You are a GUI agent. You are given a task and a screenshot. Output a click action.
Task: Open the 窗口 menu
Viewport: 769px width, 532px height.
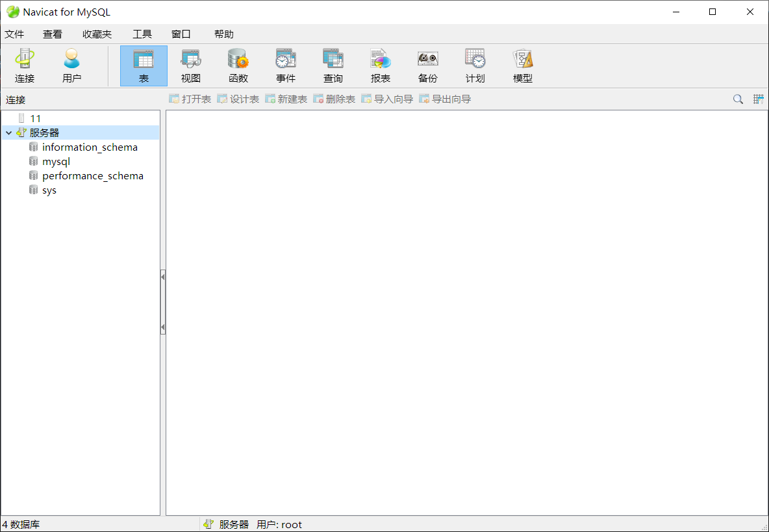pos(181,34)
